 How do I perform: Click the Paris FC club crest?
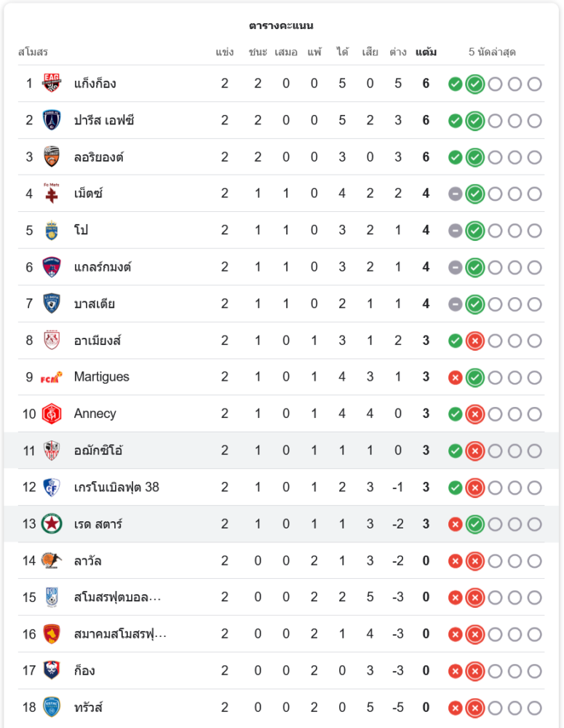52,120
